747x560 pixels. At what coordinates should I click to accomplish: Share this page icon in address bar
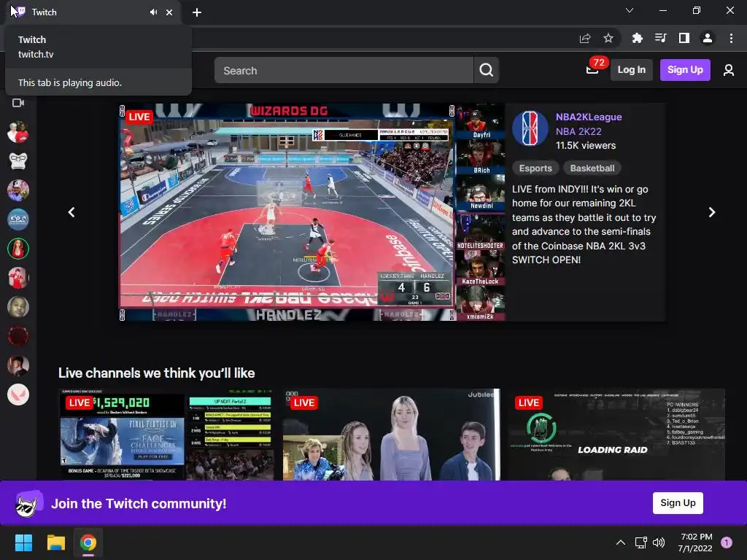pyautogui.click(x=585, y=38)
